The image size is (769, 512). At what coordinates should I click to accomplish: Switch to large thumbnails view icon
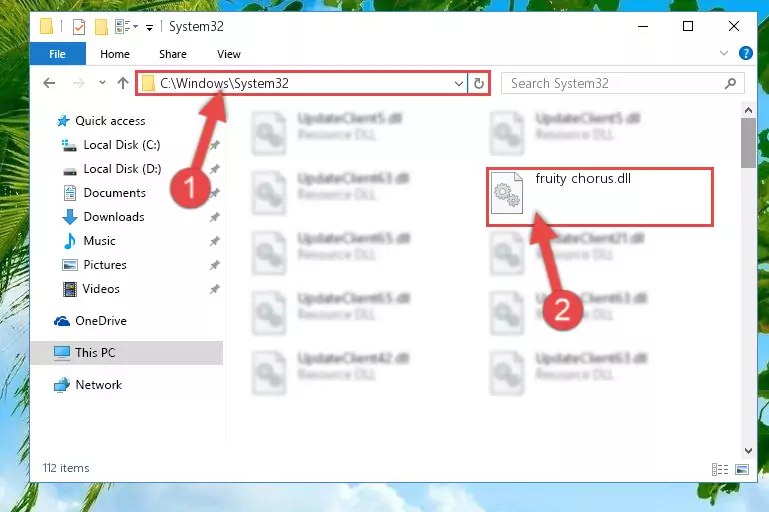click(x=742, y=469)
